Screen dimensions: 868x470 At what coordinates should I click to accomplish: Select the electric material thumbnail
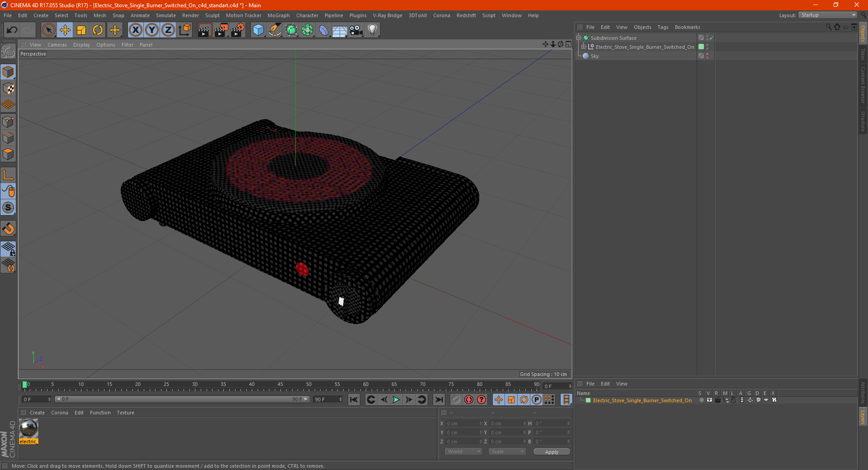[x=28, y=428]
